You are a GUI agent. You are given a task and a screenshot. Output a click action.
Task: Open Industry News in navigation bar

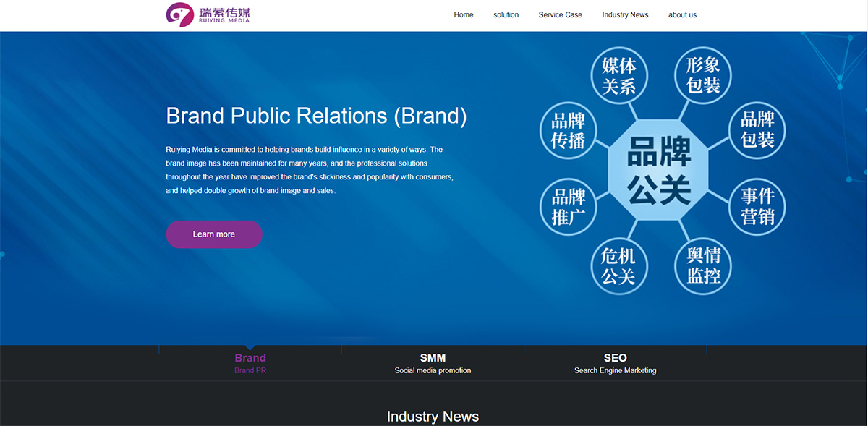625,15
